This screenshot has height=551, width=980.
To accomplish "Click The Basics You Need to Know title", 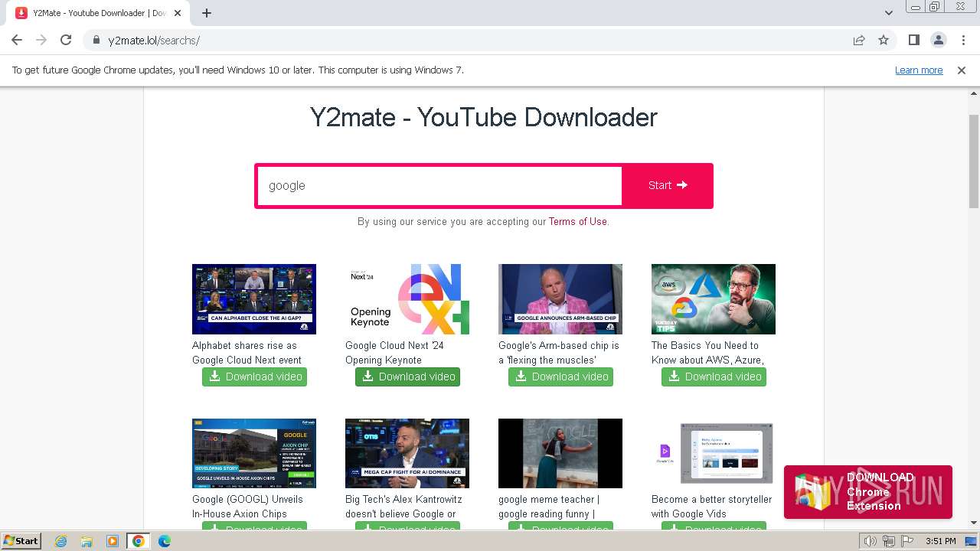I will tap(707, 353).
